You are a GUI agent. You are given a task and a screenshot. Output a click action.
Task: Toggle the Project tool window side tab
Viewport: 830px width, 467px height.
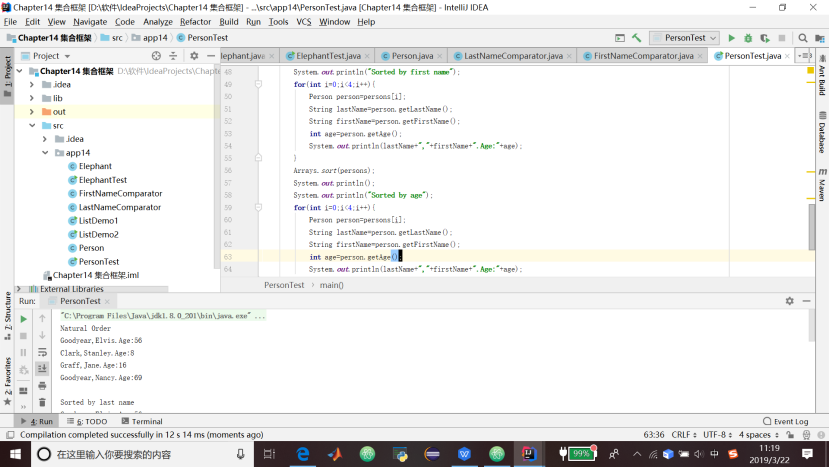click(x=7, y=68)
